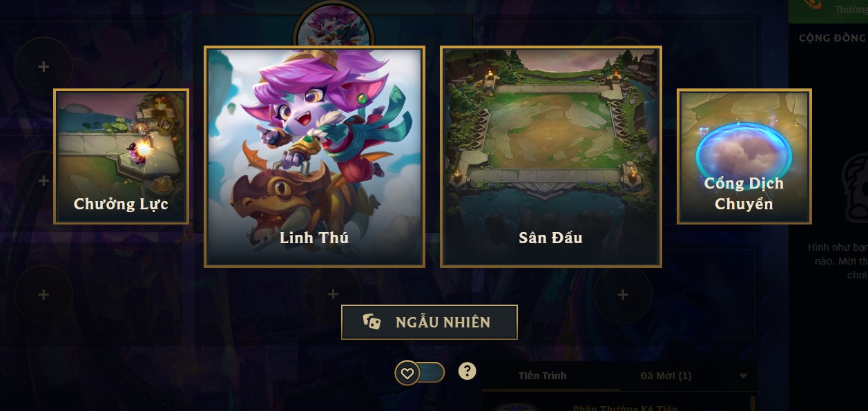Click the bottom-left plus slot icon
Screen dimensions: 868x411
44,294
